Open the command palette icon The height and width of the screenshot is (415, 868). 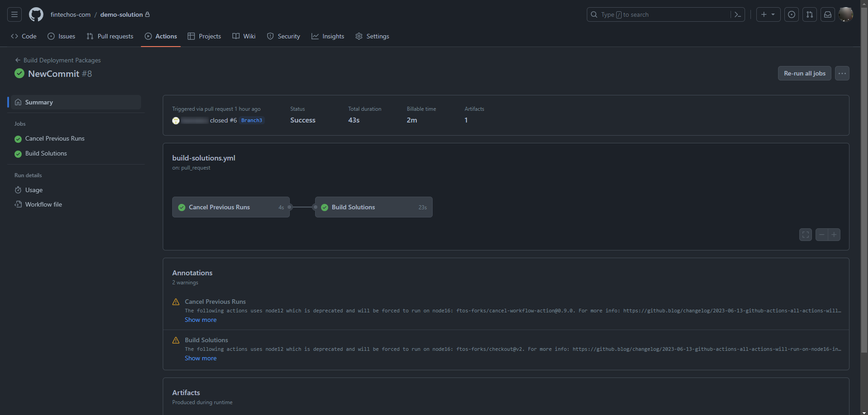[x=737, y=14]
